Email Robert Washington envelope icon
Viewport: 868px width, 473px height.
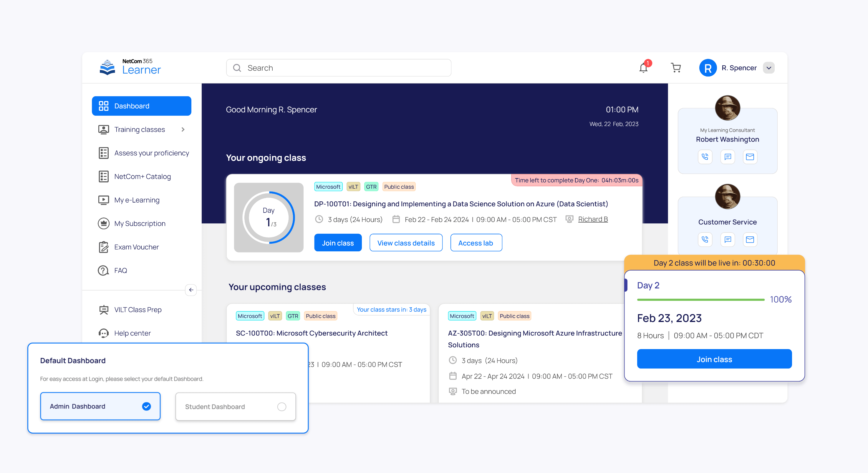click(x=750, y=157)
